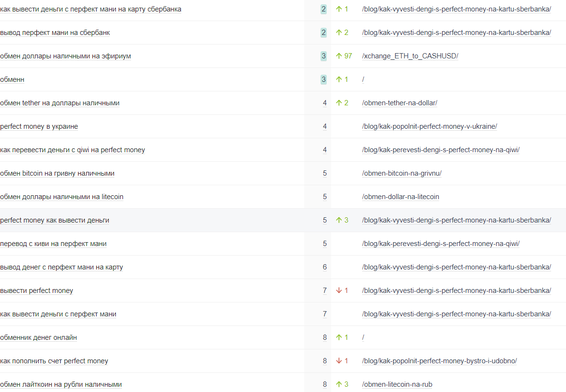566x392 pixels.
Task: Click position 3 in the 'обменн' row
Action: click(x=323, y=79)
